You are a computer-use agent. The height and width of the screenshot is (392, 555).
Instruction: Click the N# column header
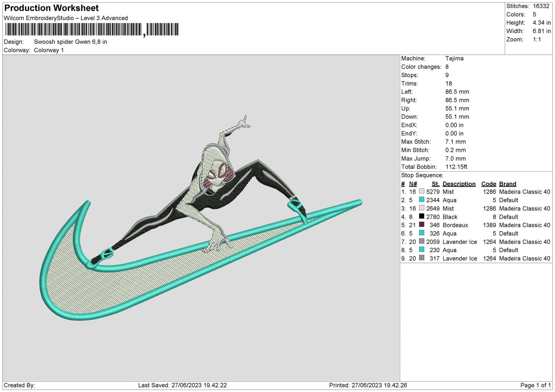(413, 184)
